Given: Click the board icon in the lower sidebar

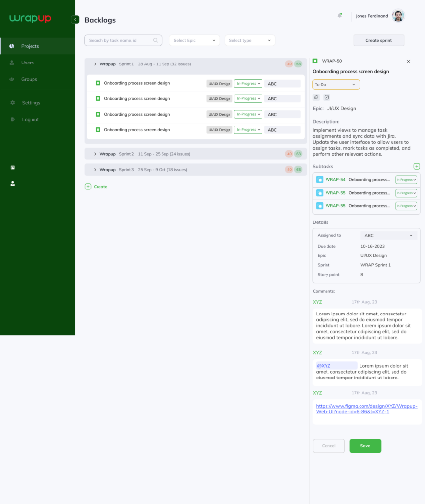Looking at the screenshot, I should [x=13, y=167].
